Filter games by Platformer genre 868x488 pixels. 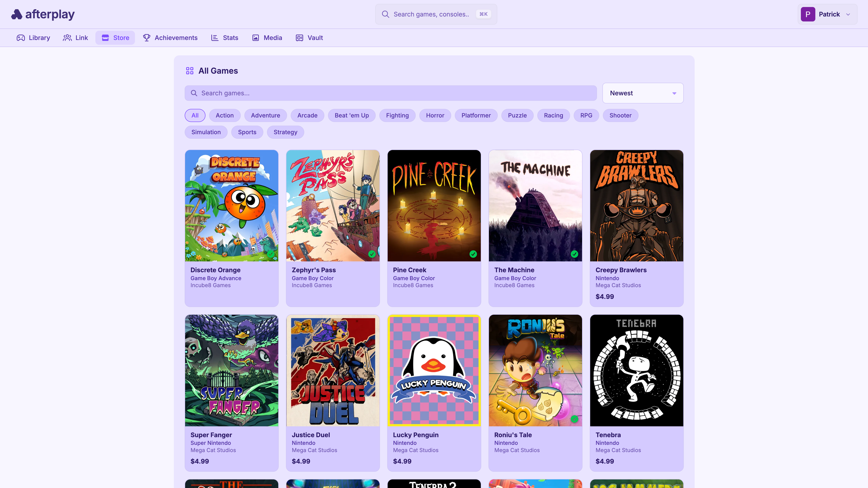click(476, 115)
